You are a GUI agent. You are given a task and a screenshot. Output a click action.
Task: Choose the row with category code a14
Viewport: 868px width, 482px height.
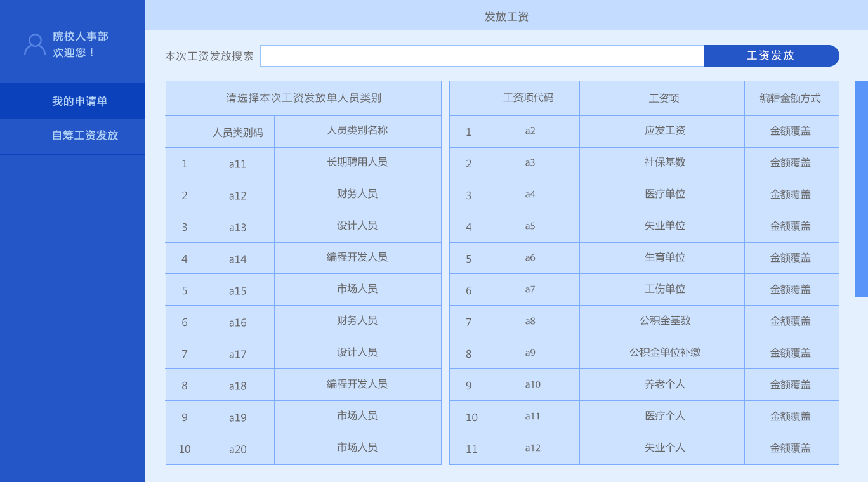tap(237, 259)
